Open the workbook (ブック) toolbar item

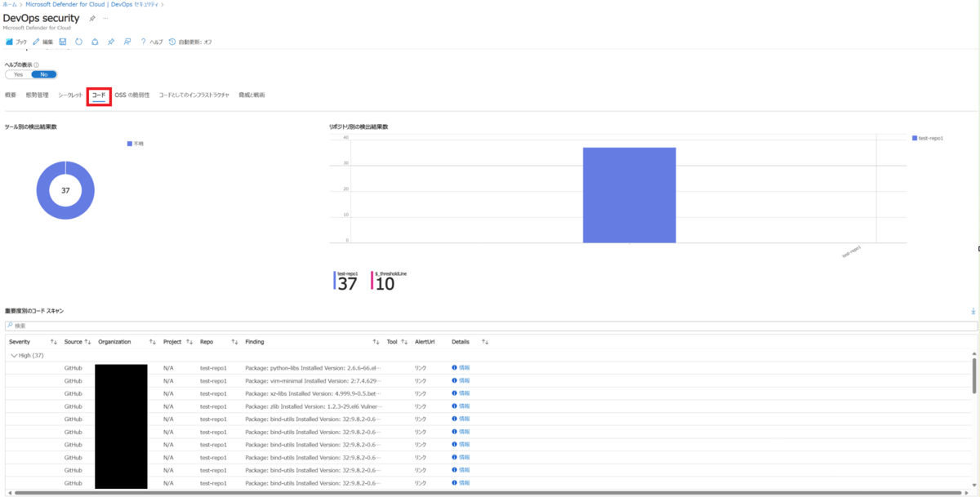tap(16, 42)
